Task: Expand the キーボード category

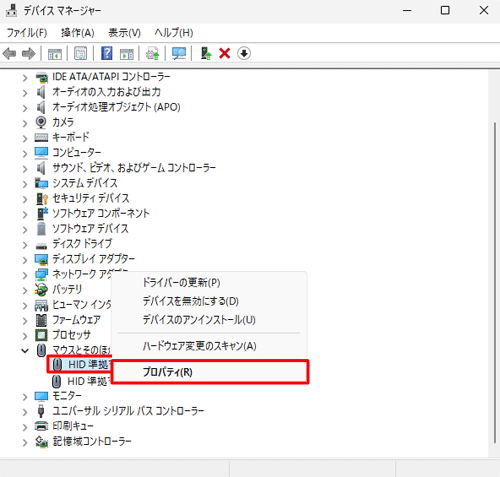Action: (x=25, y=138)
